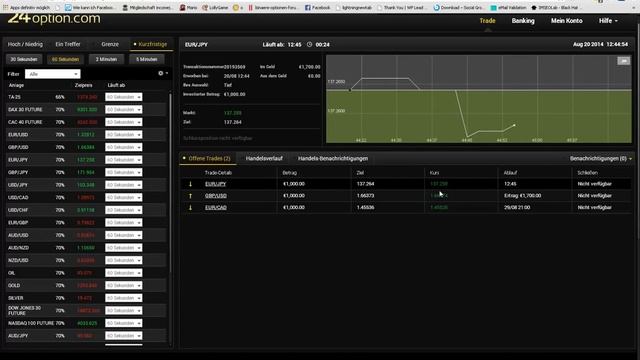The image size is (640, 360).
Task: Open the EUR/JPY trade link
Action: 216,184
